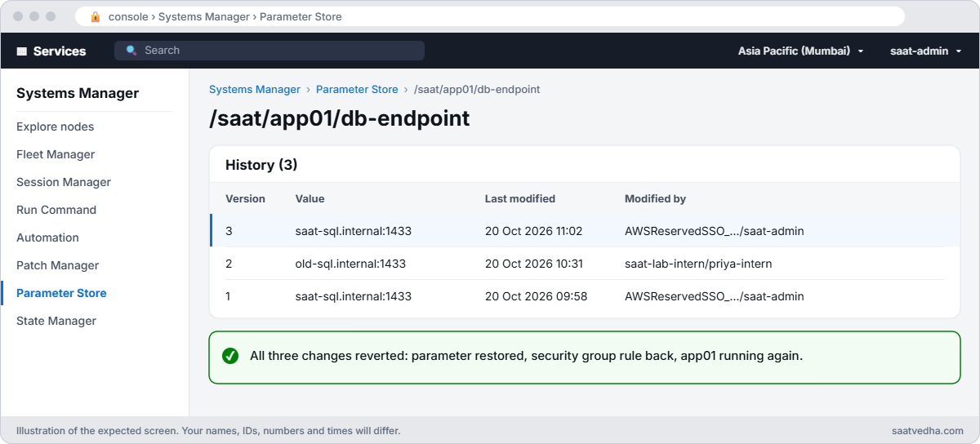The image size is (980, 444).
Task: Click the green success checkmark icon
Action: [x=230, y=356]
